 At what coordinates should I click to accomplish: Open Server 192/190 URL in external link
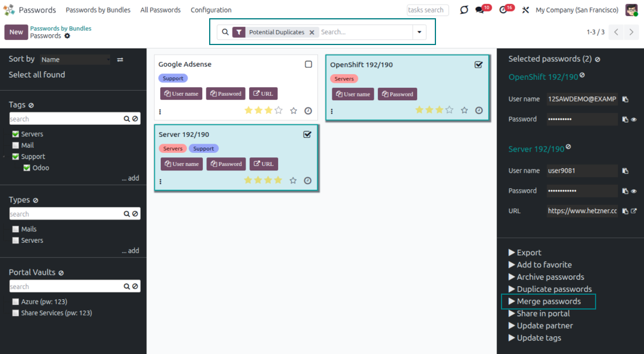point(634,211)
